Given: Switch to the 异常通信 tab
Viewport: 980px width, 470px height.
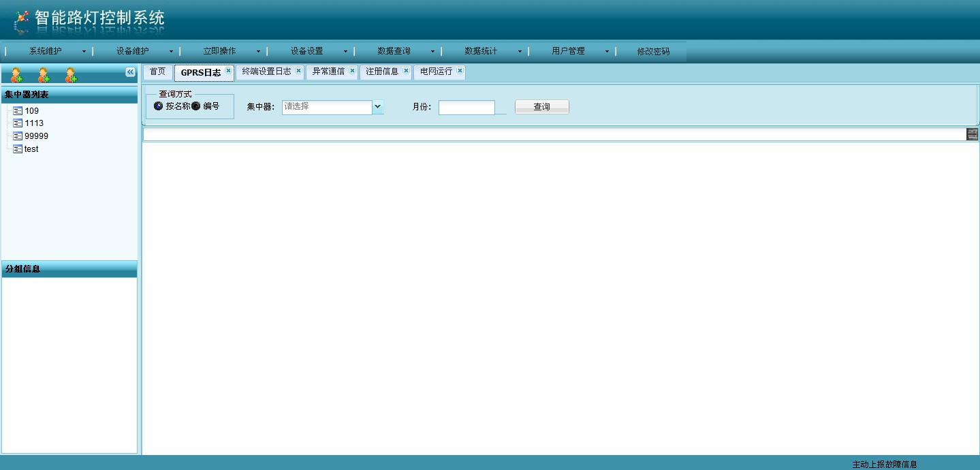Looking at the screenshot, I should point(328,72).
